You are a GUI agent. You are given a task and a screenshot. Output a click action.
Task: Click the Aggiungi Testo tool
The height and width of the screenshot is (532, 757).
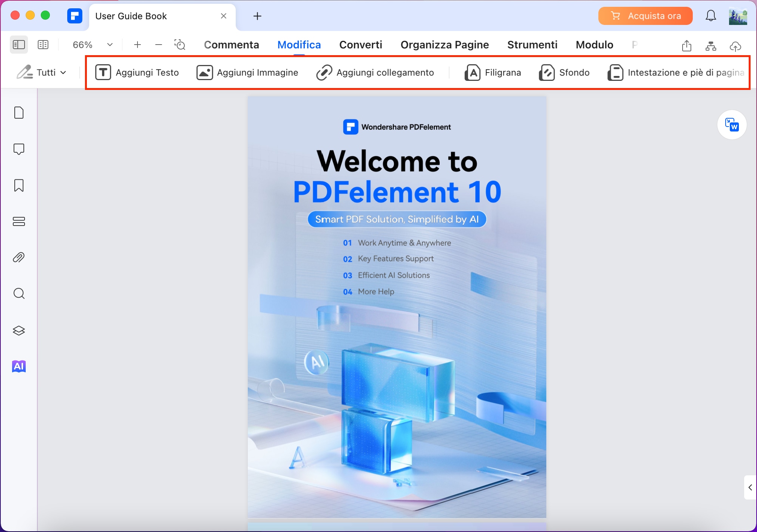coord(137,72)
